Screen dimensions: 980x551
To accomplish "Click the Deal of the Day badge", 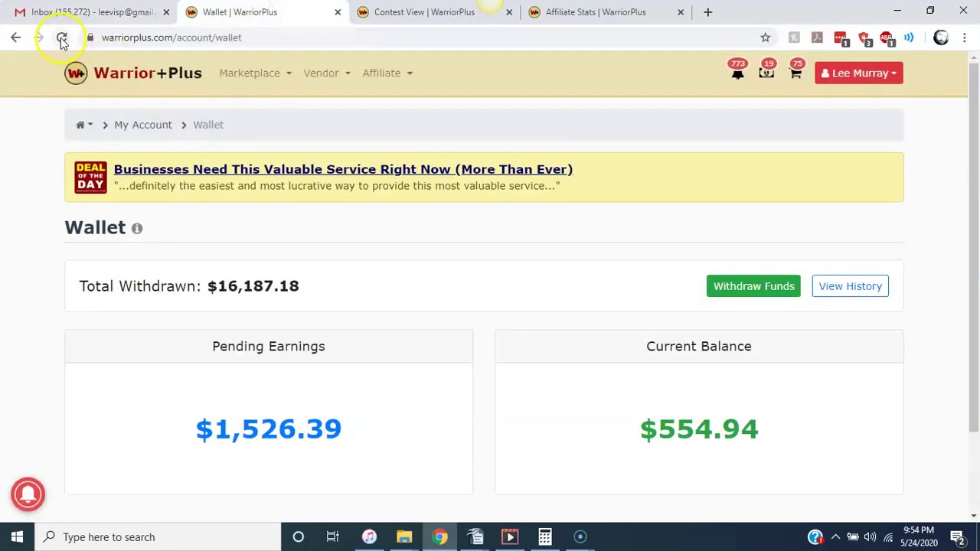I will pyautogui.click(x=90, y=177).
